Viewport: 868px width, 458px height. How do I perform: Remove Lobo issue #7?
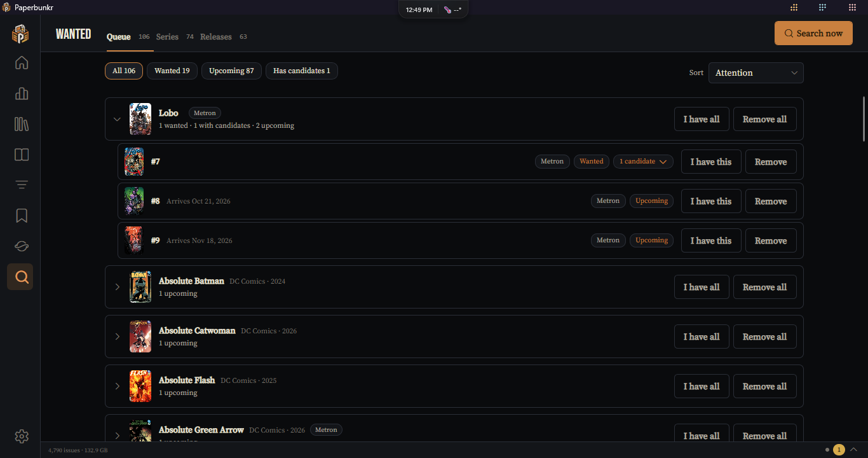[x=771, y=162]
